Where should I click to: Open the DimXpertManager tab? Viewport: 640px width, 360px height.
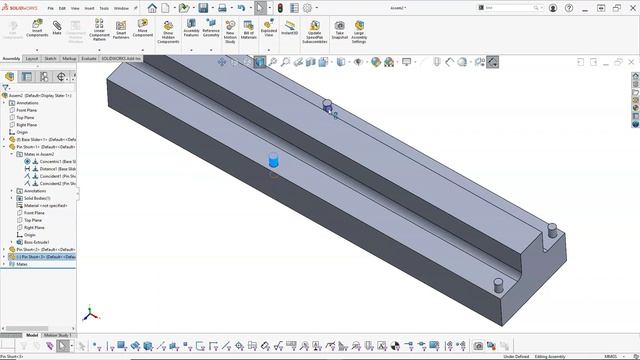click(61, 76)
